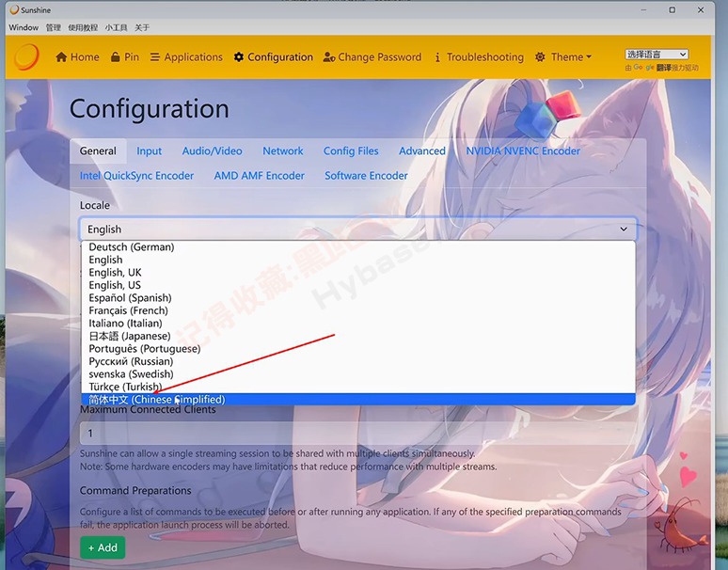
Task: Select Türkçe (Turkish) locale option
Action: point(358,387)
